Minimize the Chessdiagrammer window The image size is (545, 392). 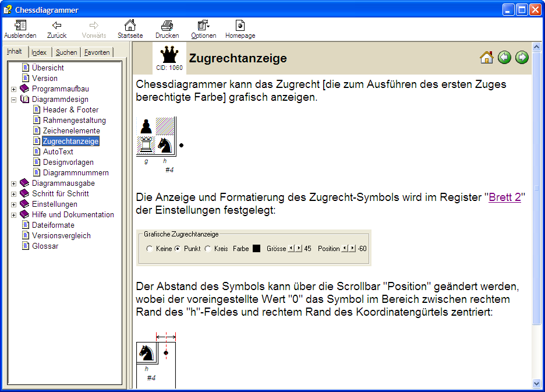coord(508,10)
